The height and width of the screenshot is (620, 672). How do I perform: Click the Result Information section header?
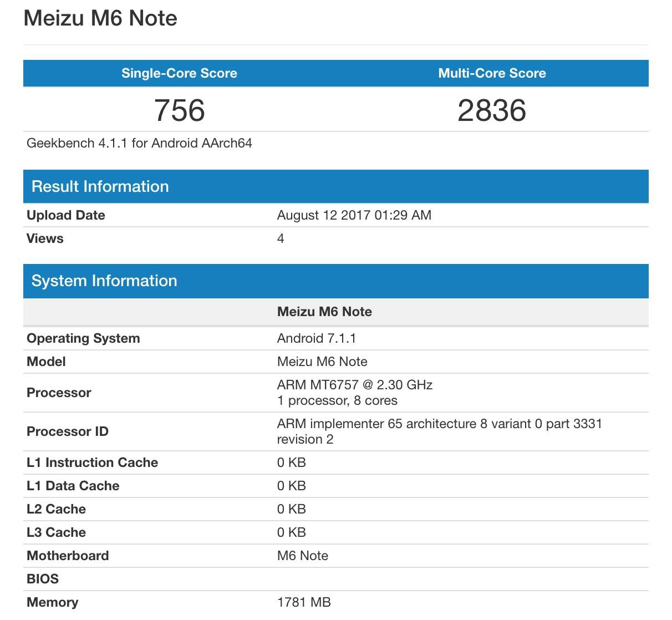[x=100, y=186]
